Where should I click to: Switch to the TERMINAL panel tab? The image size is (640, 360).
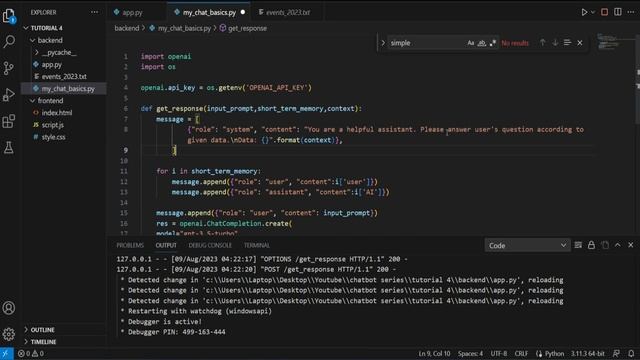click(x=257, y=245)
